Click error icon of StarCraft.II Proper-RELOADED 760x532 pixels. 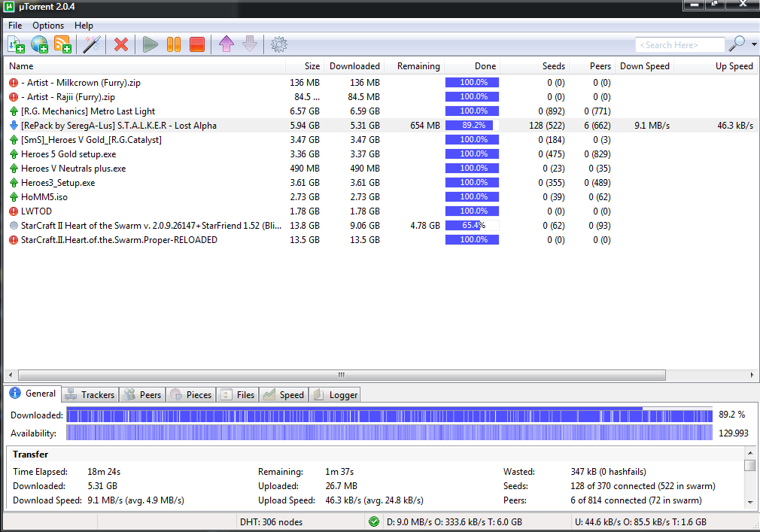(x=14, y=240)
